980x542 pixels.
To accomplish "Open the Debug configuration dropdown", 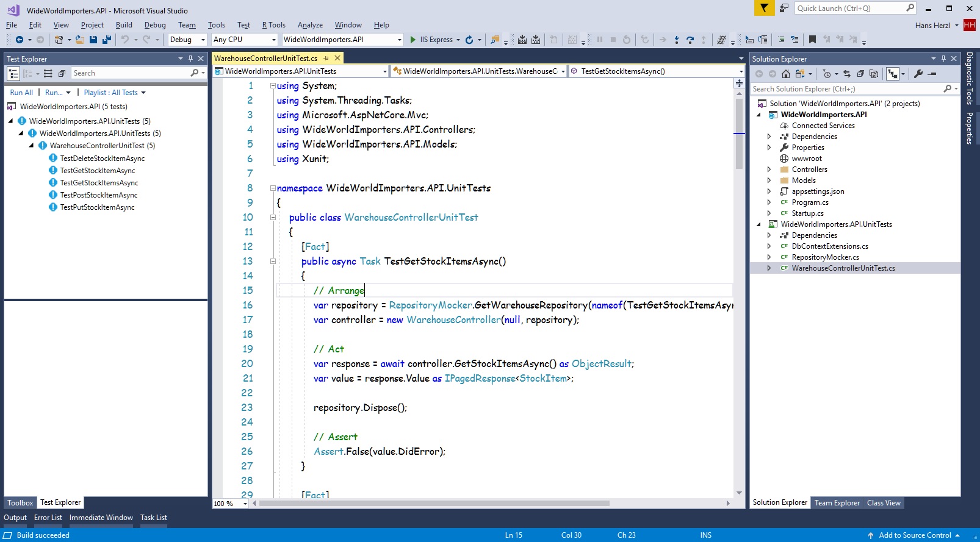I will coord(187,40).
